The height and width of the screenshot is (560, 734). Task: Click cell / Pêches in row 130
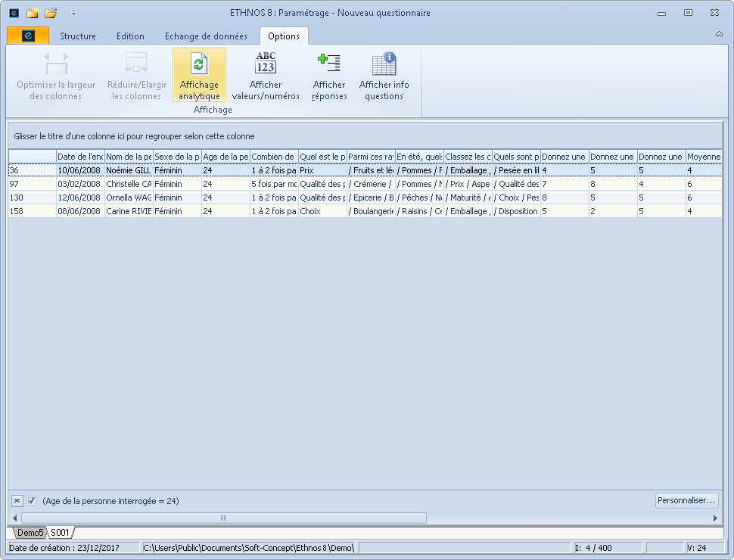[419, 198]
